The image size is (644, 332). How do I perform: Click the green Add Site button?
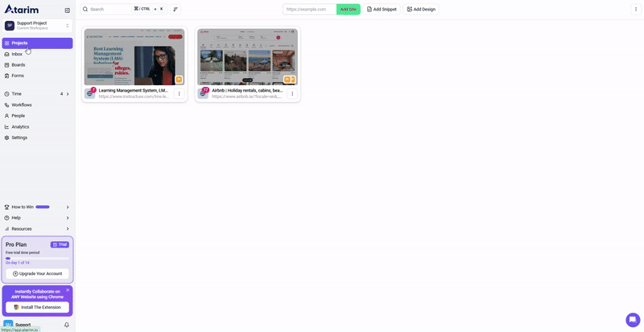(x=348, y=9)
